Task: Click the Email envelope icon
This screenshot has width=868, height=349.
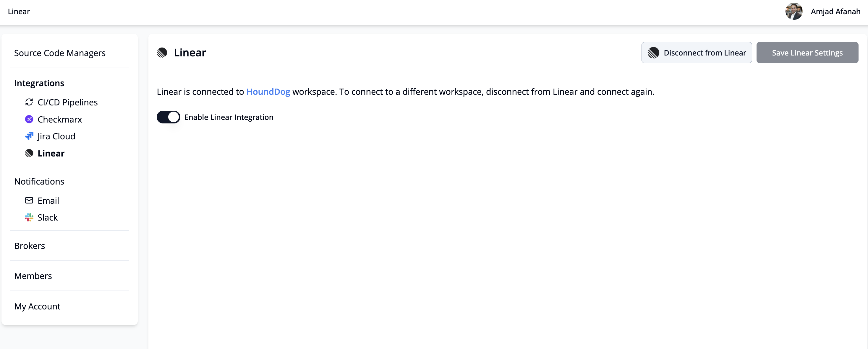Action: tap(29, 200)
